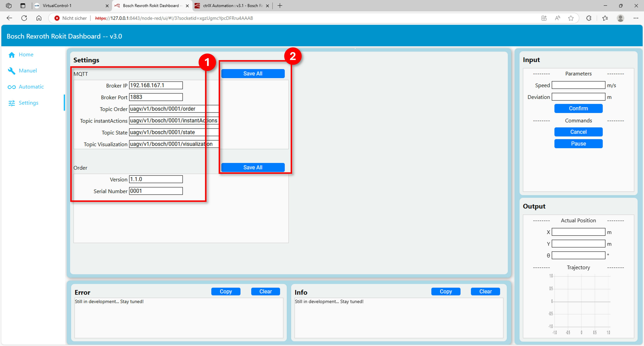Close the VirtualControl-1 tab
This screenshot has width=644, height=346.
click(x=107, y=6)
